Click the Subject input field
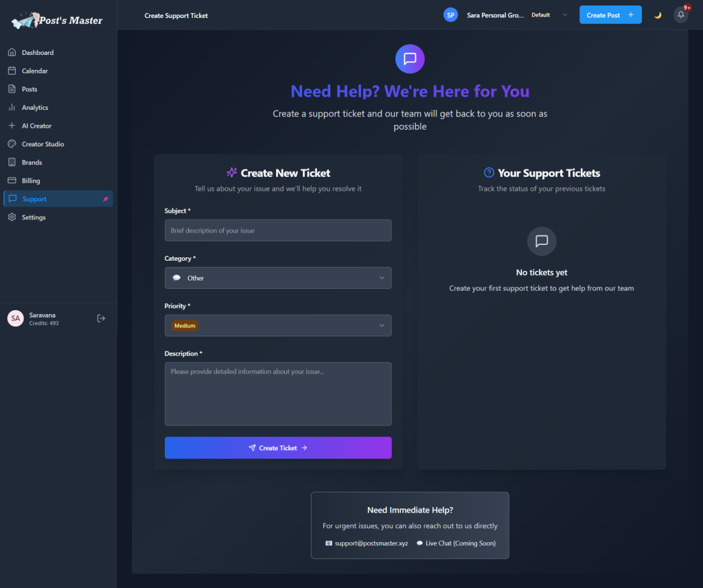 click(278, 231)
